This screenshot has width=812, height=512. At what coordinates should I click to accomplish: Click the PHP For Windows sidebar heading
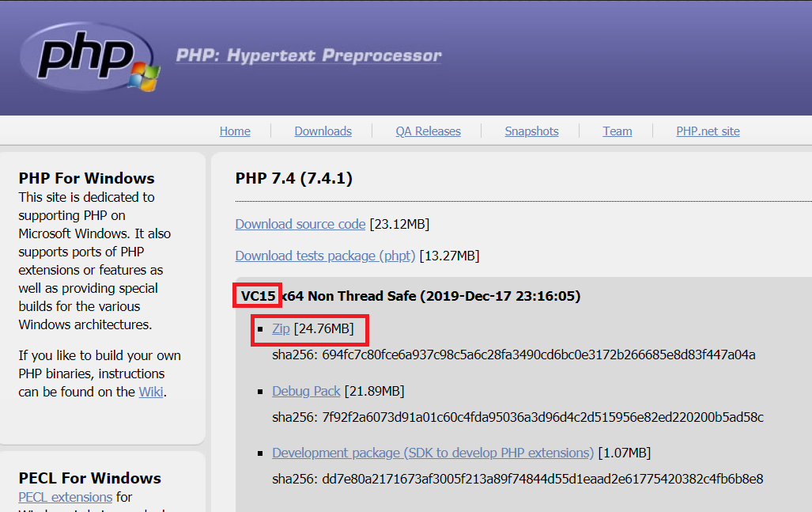click(x=86, y=178)
